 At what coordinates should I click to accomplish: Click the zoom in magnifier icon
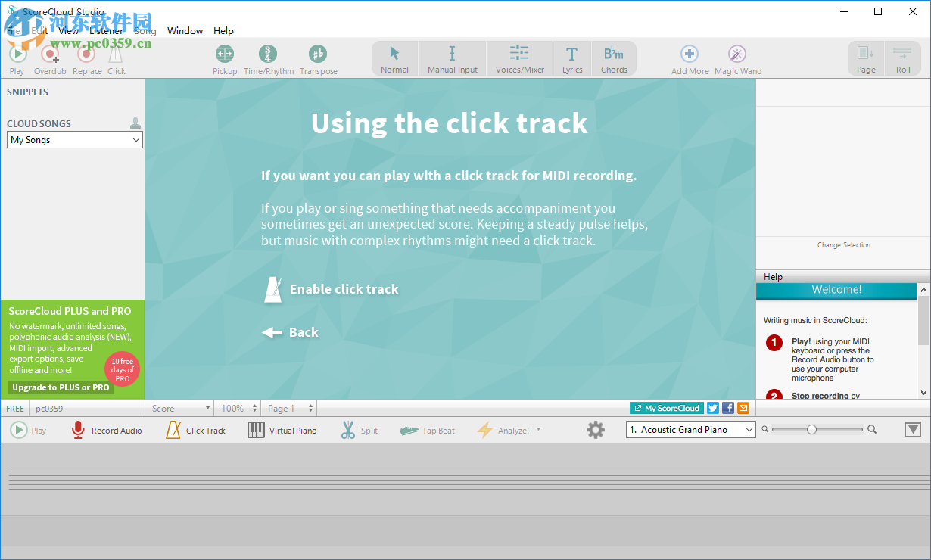point(872,429)
